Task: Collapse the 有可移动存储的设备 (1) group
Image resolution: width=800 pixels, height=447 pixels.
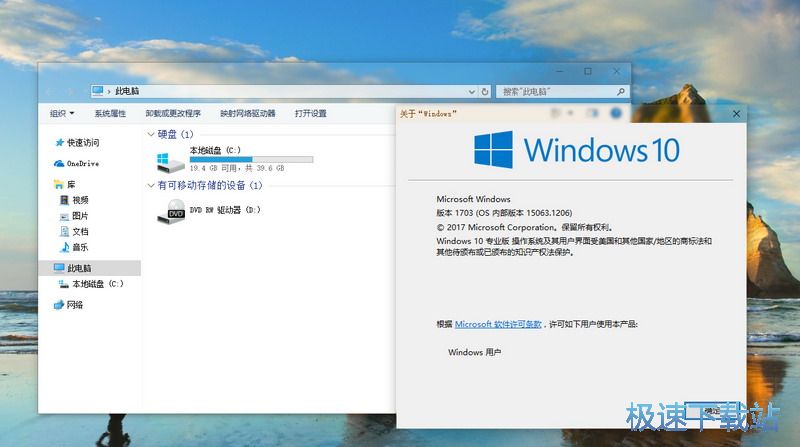Action: click(151, 185)
